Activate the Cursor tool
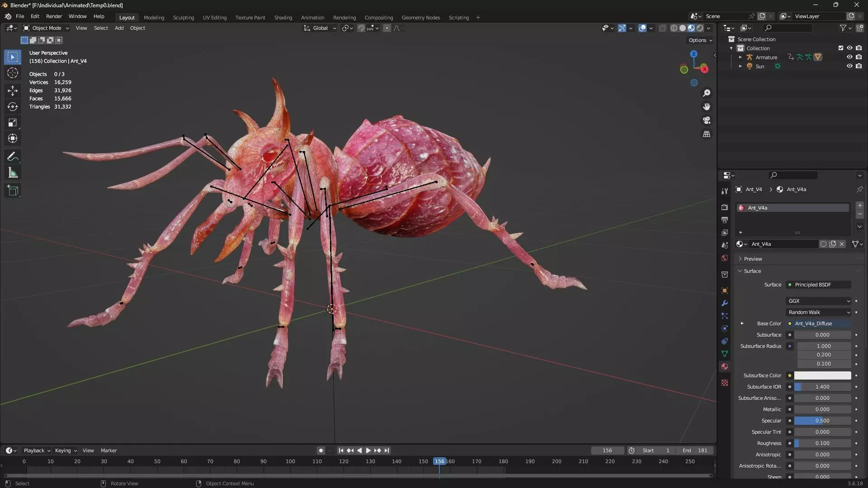Screen dimensions: 868x488 point(13,73)
